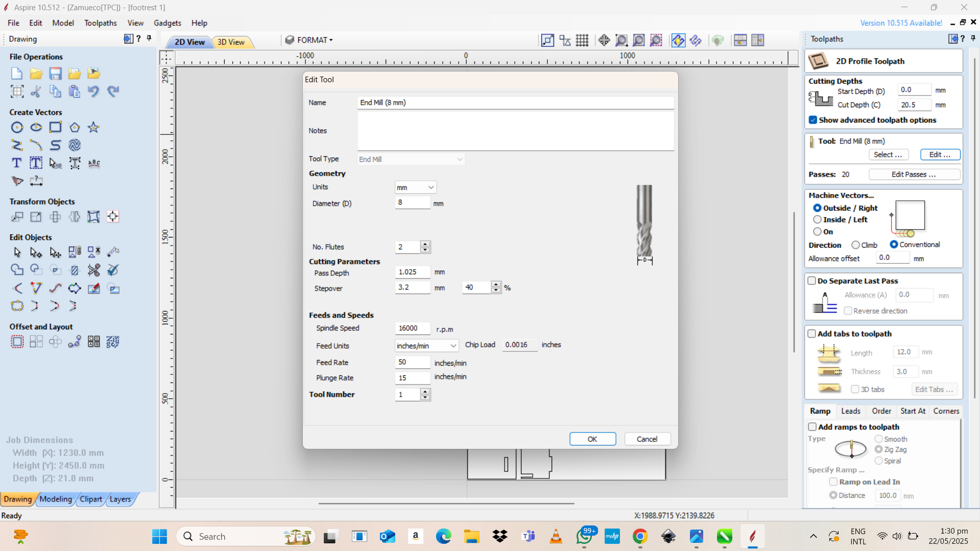The image size is (980, 551).
Task: Click the Spindle Speed input field
Action: click(x=413, y=328)
